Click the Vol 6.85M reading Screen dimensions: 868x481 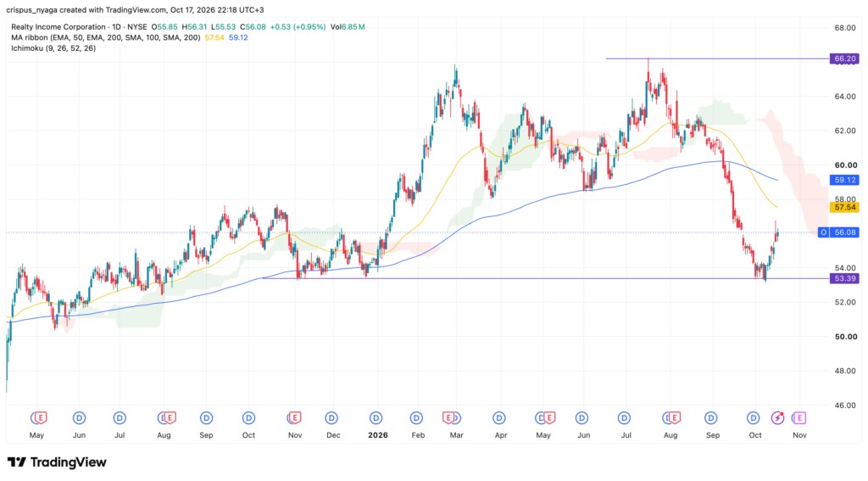(348, 26)
